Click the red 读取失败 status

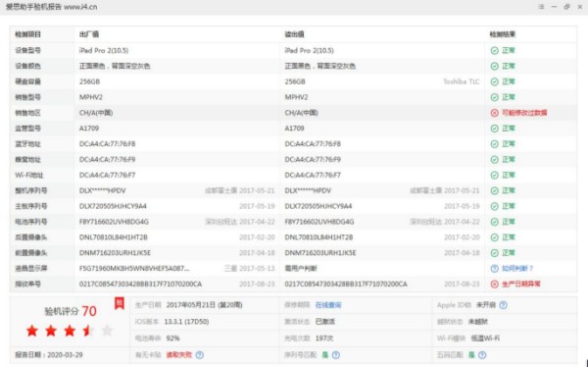coord(179,355)
